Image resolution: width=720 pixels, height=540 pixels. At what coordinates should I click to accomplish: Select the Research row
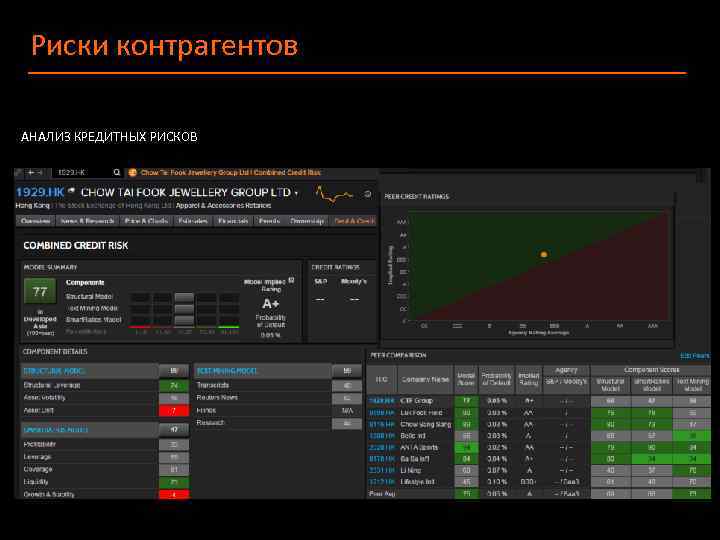(278, 423)
